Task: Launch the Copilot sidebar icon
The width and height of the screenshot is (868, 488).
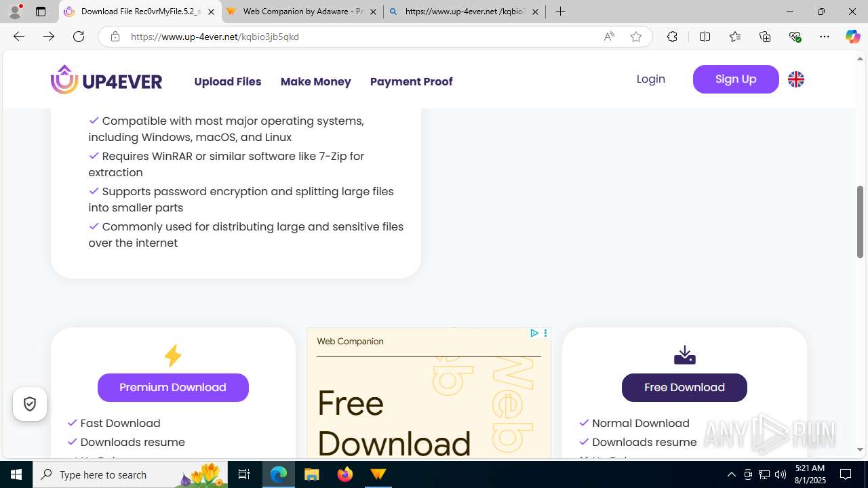Action: click(x=852, y=37)
